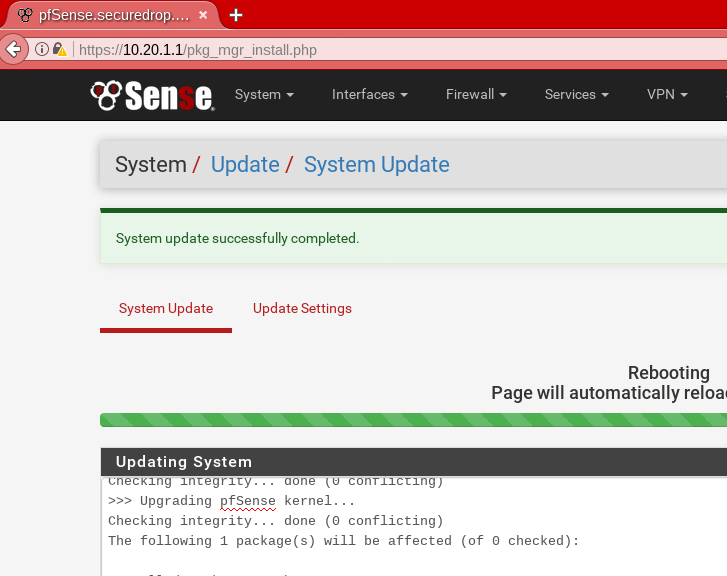
Task: Open the System dropdown menu
Action: [x=264, y=95]
